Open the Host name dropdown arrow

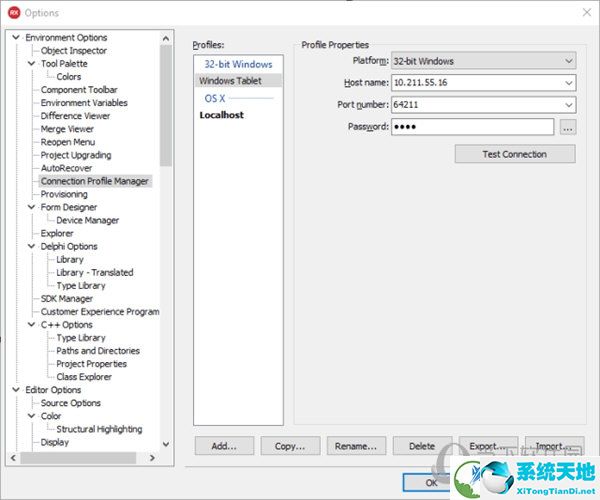(569, 83)
